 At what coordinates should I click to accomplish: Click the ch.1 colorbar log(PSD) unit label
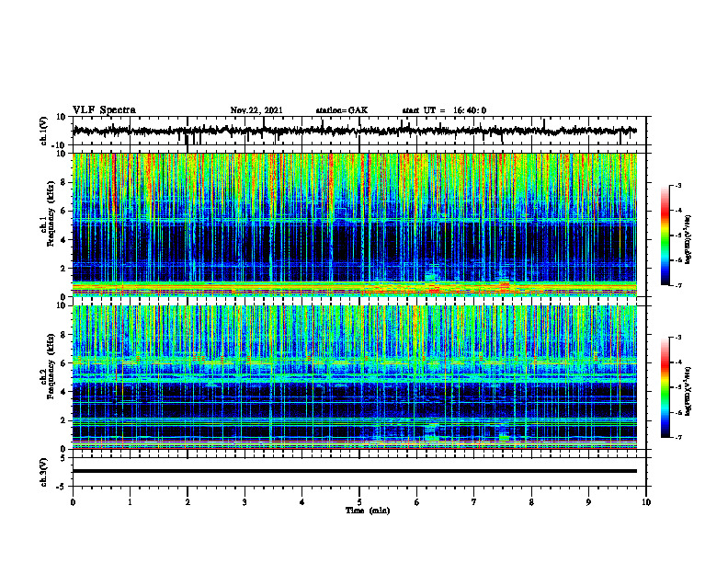pyautogui.click(x=688, y=240)
